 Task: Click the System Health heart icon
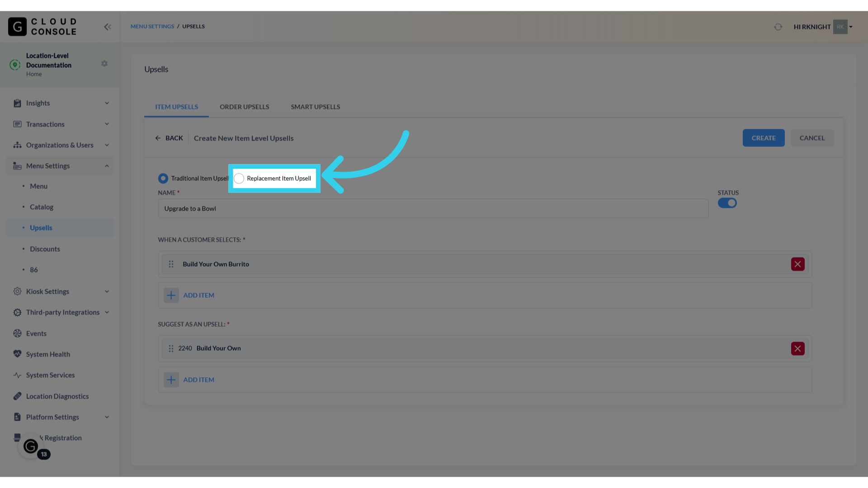pos(17,354)
